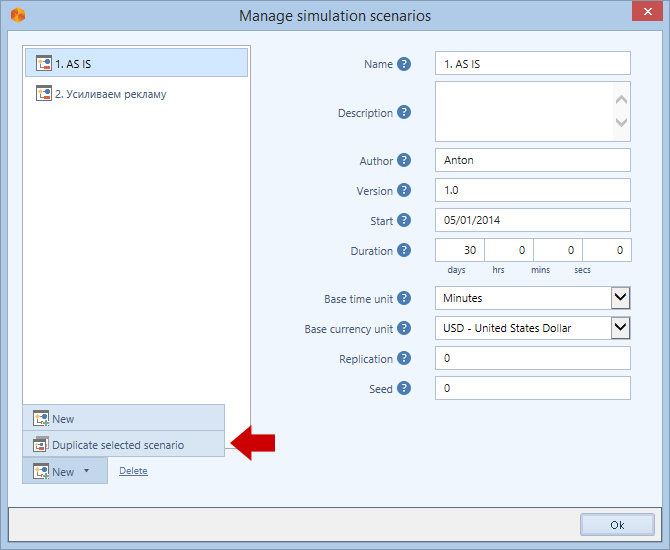Image resolution: width=670 pixels, height=550 pixels.
Task: Click the help icon next to Replication
Action: tap(404, 358)
